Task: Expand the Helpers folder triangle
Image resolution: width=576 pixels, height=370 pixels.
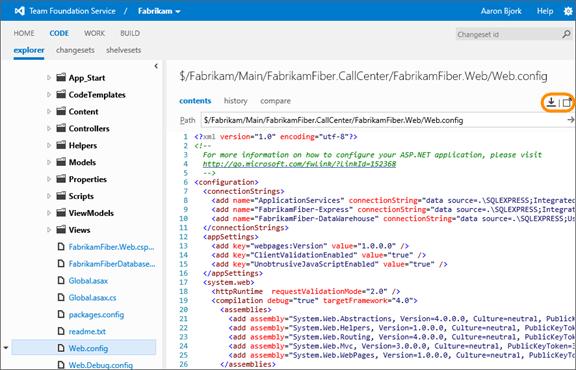Action: (49, 145)
